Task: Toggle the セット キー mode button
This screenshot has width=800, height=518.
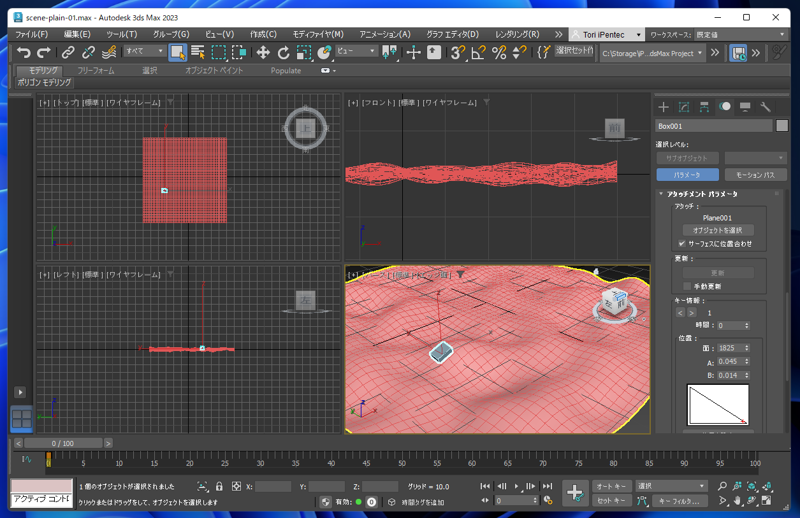Action: pyautogui.click(x=611, y=501)
